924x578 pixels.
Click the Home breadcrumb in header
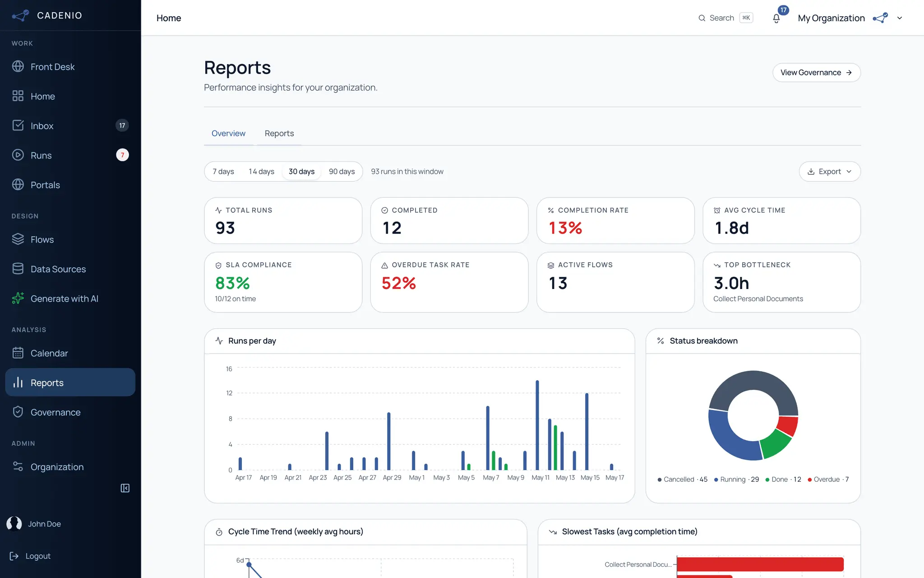click(x=169, y=18)
